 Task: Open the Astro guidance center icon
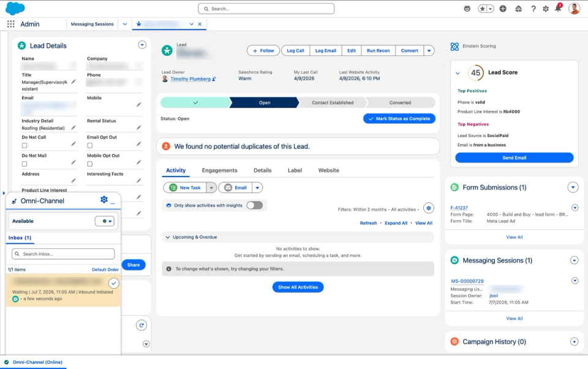click(467, 9)
